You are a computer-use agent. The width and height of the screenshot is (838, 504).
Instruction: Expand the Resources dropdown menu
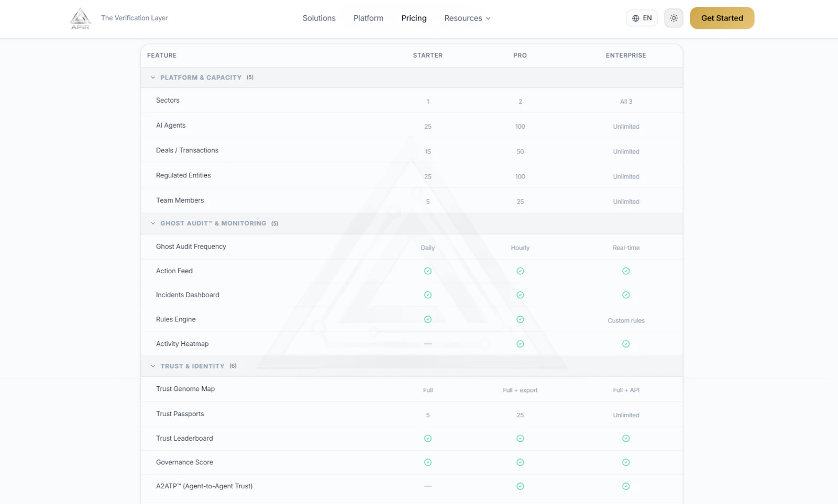click(467, 18)
